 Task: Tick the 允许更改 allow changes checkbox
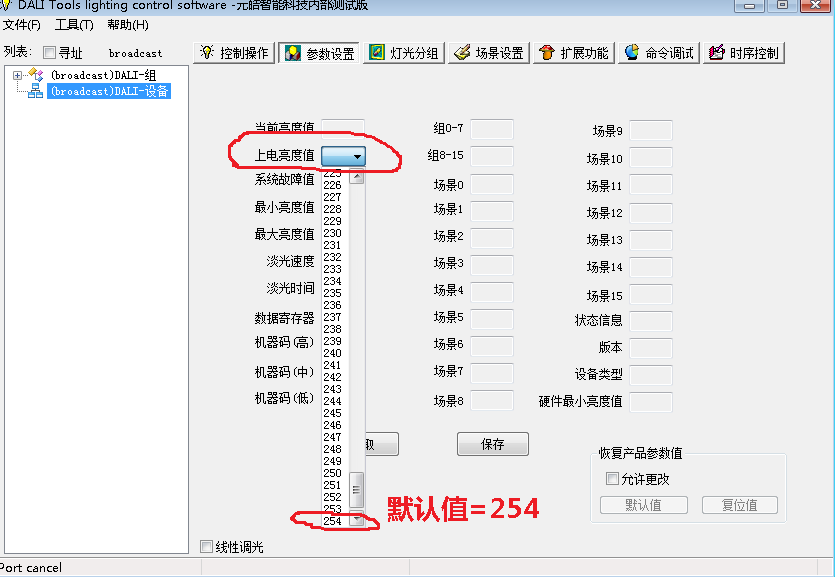(613, 479)
